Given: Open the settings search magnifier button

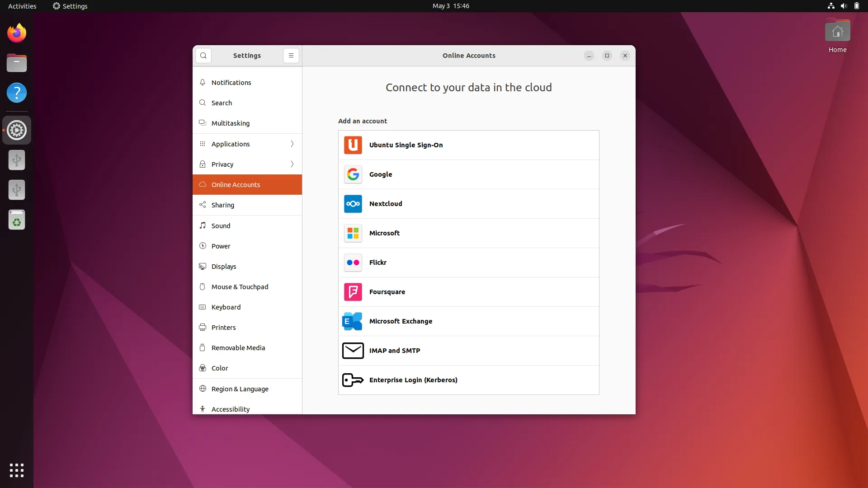Looking at the screenshot, I should (x=203, y=56).
